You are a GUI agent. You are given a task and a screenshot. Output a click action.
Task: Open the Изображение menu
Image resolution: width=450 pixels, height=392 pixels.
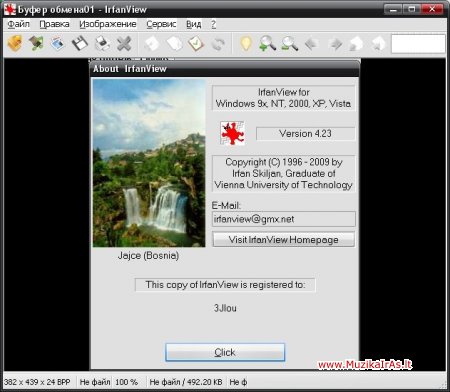108,24
